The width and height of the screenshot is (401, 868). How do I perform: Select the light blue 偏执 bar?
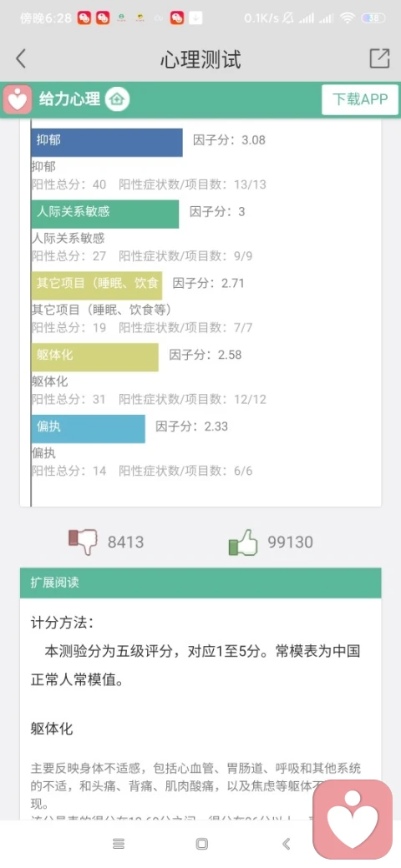click(88, 429)
